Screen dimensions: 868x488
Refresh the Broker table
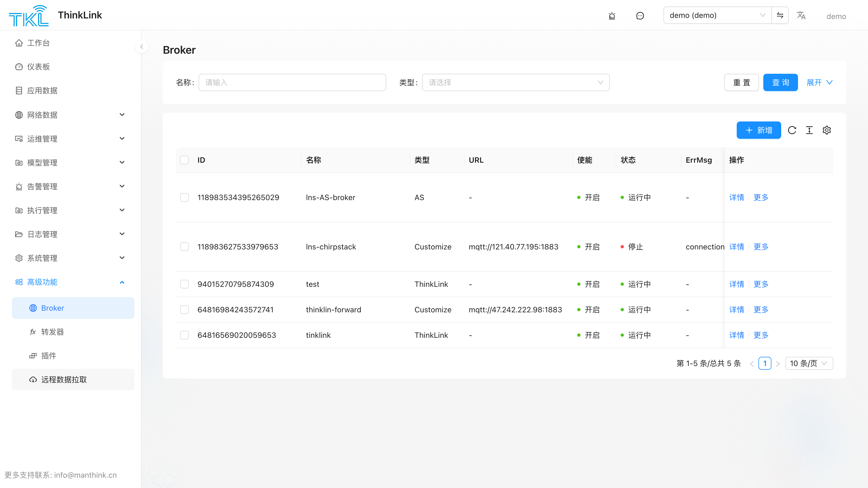(x=792, y=130)
